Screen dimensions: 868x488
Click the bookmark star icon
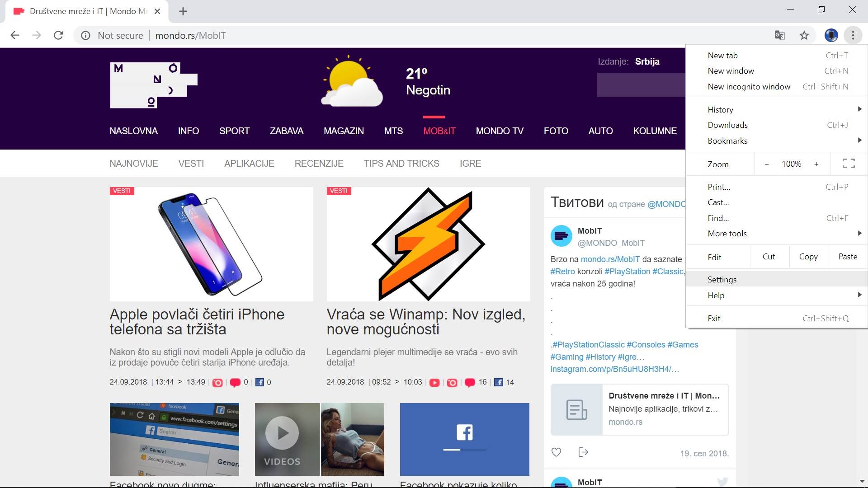804,35
